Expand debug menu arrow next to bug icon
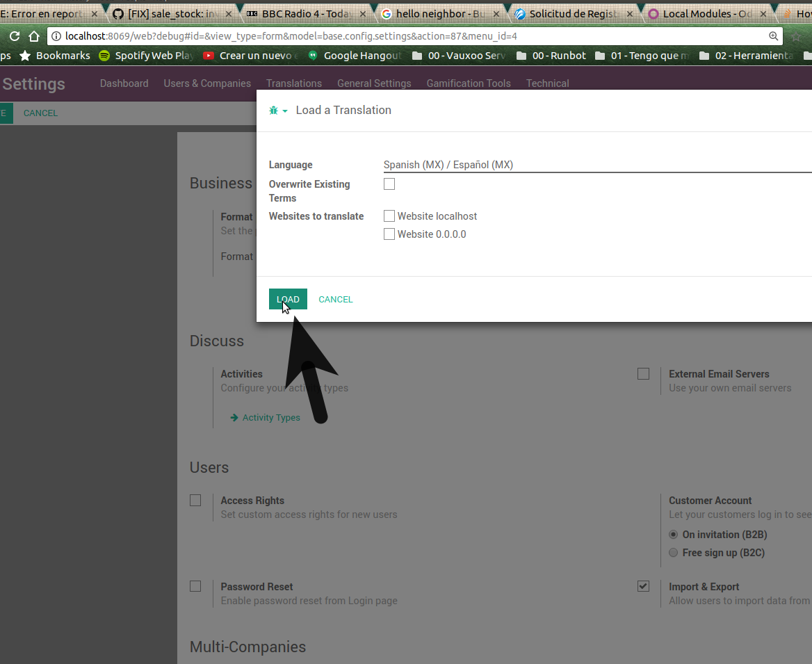This screenshot has height=664, width=812. (285, 111)
